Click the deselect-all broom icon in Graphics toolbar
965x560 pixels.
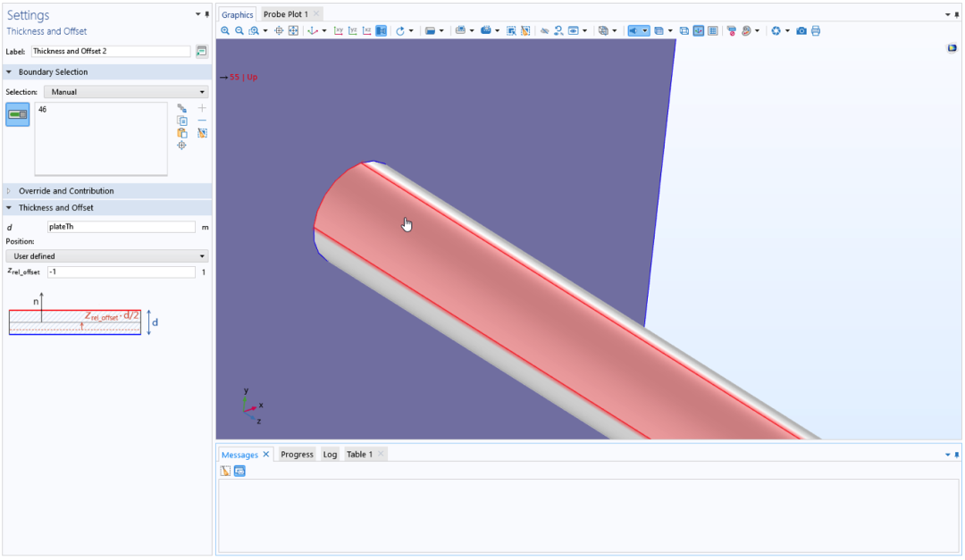525,30
